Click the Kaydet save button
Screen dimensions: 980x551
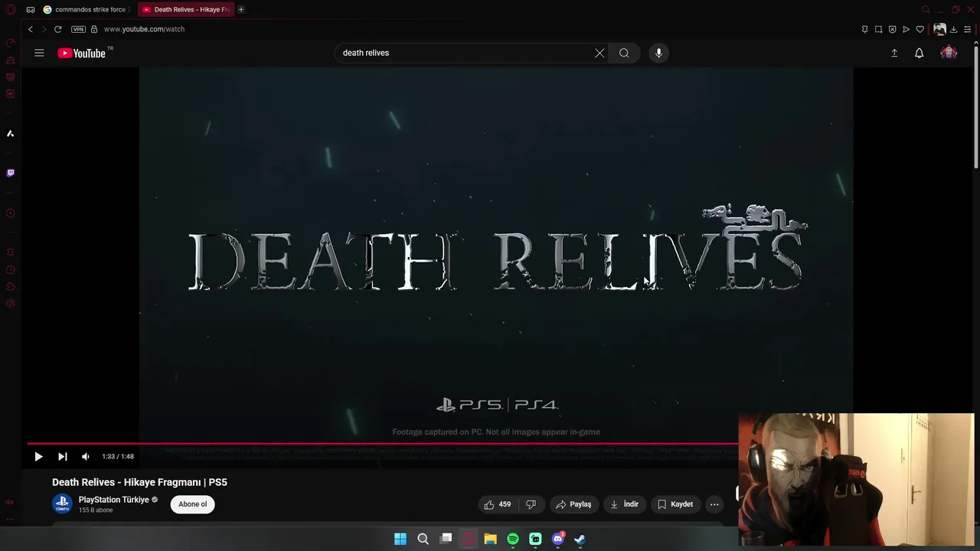675,504
